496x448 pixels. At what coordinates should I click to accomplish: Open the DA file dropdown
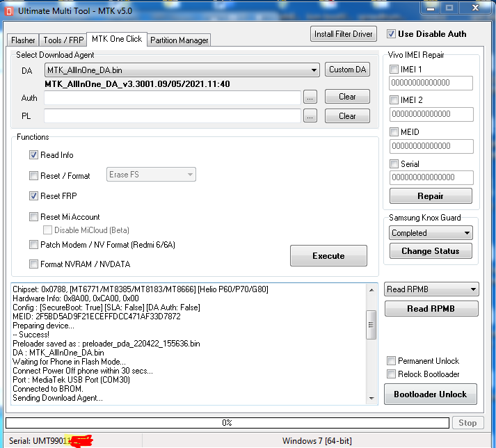tap(182, 70)
